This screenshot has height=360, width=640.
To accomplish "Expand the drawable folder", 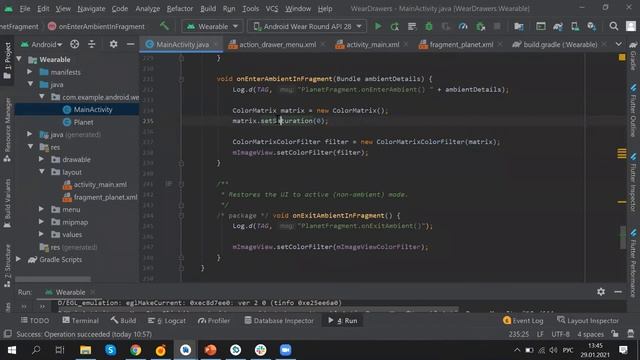I will pyautogui.click(x=42, y=159).
